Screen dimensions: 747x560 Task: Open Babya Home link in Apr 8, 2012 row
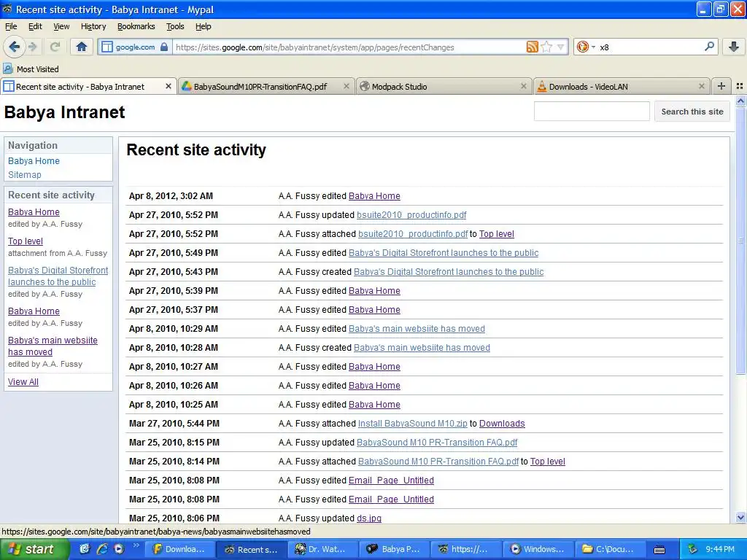coord(374,195)
